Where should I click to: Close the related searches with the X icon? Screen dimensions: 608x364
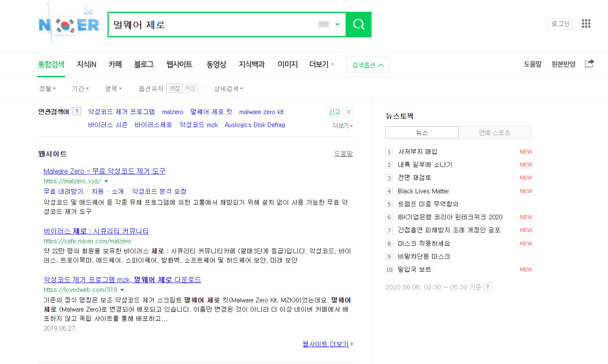coord(349,112)
